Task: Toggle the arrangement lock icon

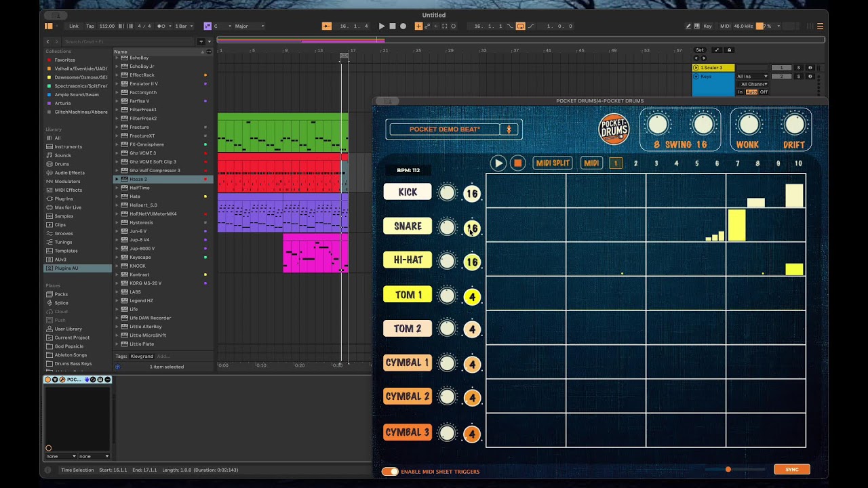Action: [729, 50]
